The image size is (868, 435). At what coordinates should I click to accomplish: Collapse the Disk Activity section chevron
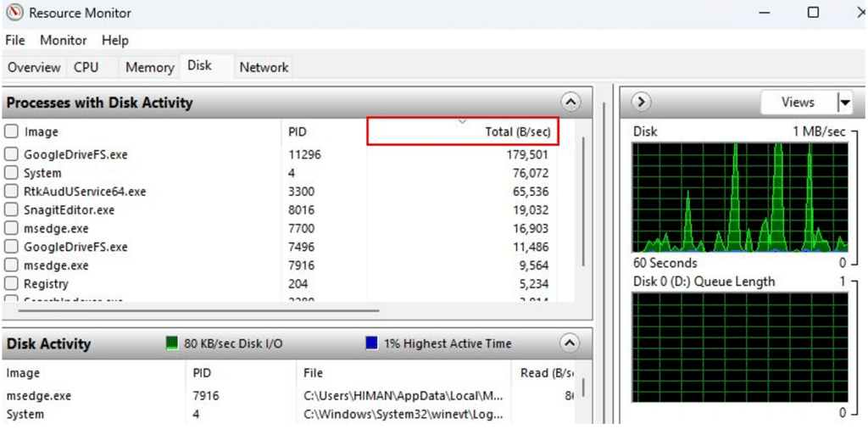click(570, 343)
